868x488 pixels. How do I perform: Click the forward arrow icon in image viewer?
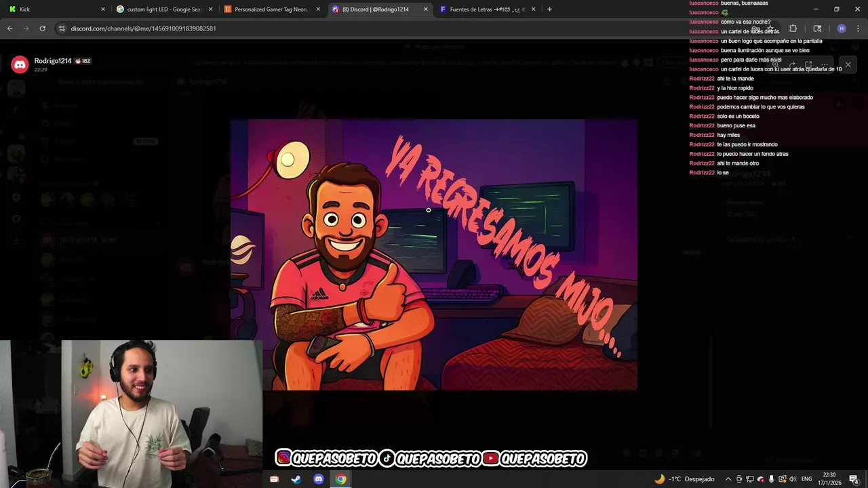pos(791,64)
